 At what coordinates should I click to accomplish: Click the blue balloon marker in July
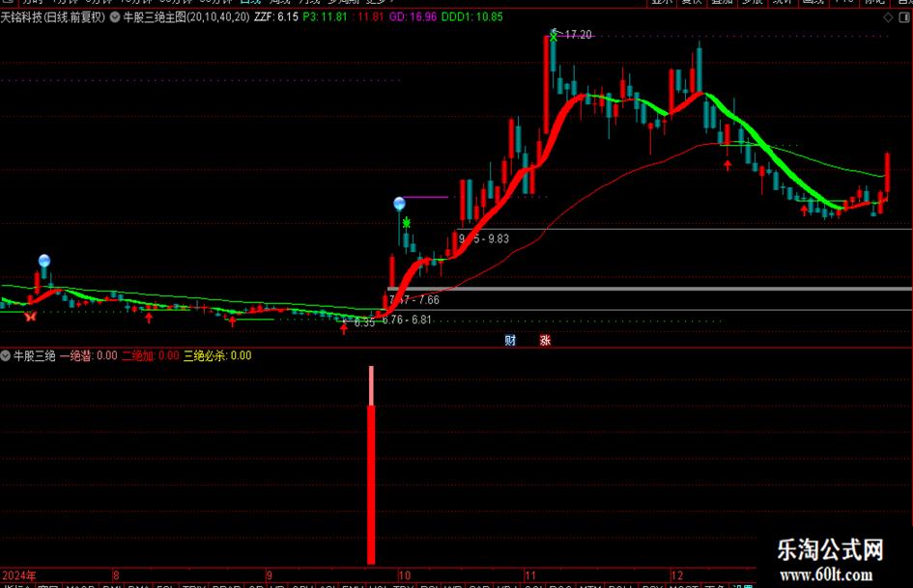pos(44,261)
